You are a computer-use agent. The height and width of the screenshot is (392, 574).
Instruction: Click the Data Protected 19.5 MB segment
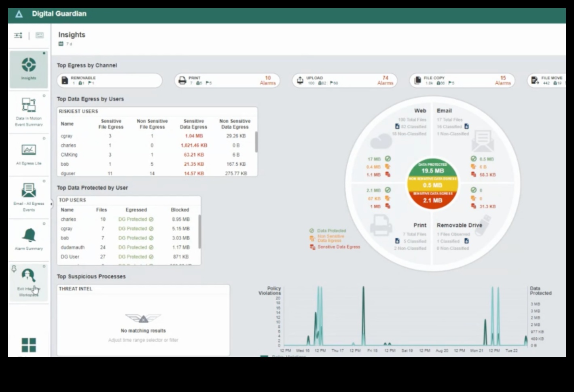tap(432, 168)
